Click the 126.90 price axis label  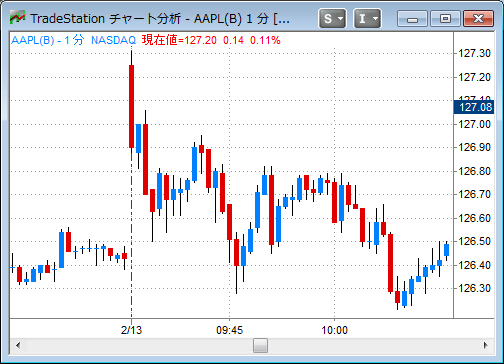[x=475, y=147]
